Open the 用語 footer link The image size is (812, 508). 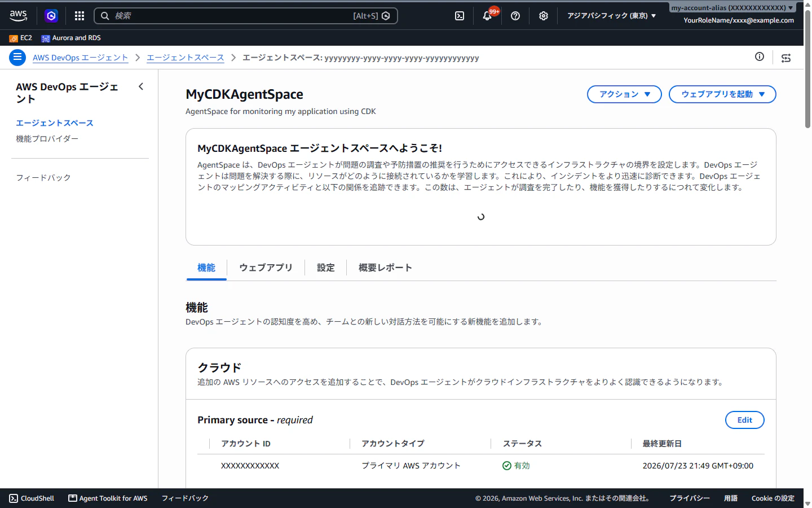(731, 498)
